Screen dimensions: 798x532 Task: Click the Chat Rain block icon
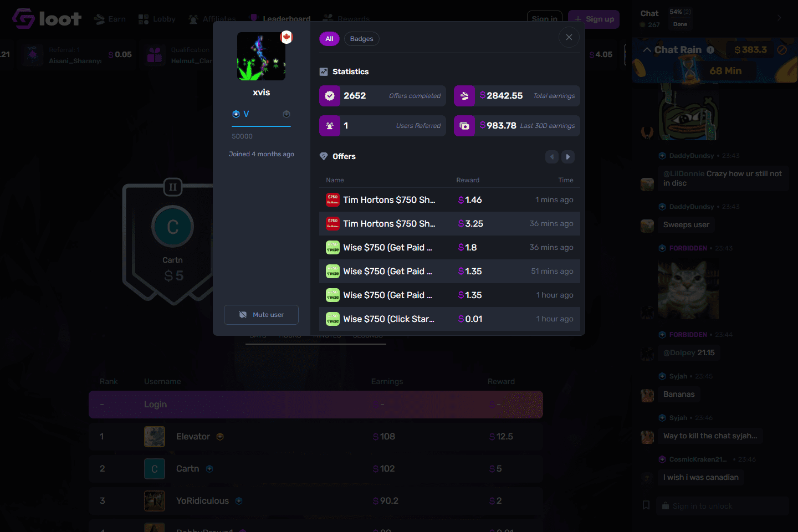[782, 50]
